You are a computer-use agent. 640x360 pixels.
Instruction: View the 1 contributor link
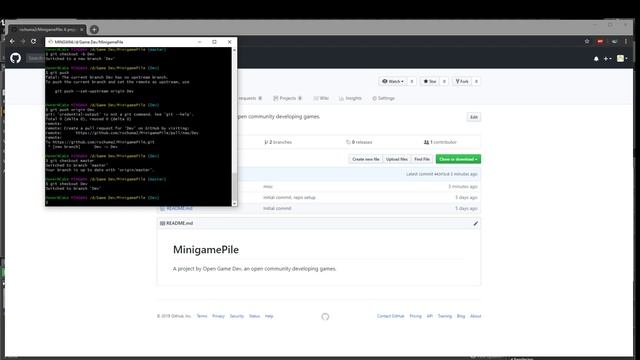[x=440, y=142]
